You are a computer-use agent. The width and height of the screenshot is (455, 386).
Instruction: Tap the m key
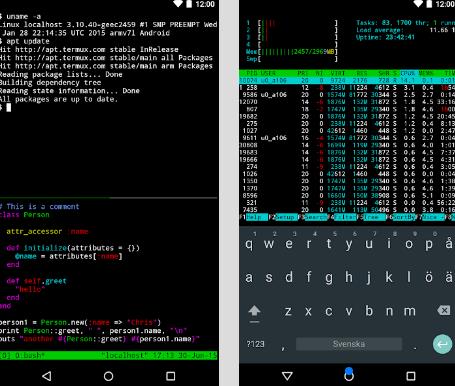point(410,311)
